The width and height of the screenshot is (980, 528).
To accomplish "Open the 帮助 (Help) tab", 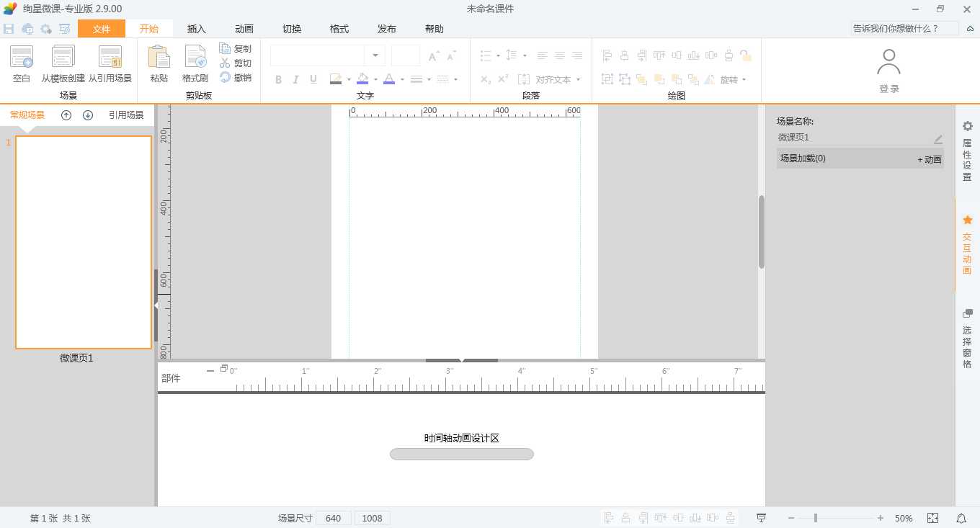I will pyautogui.click(x=434, y=29).
